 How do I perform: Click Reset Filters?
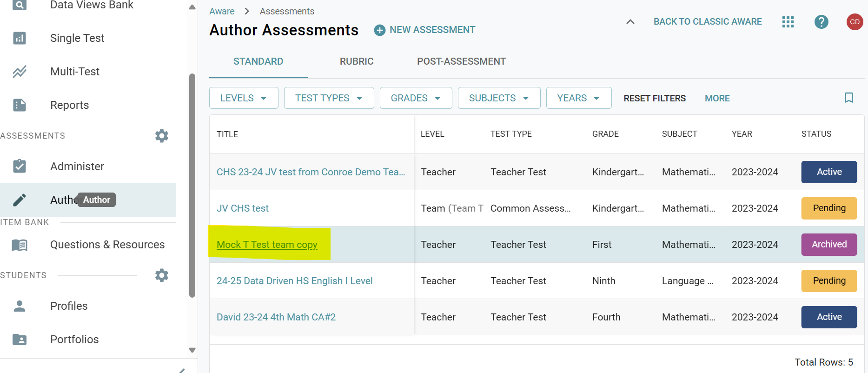point(654,98)
